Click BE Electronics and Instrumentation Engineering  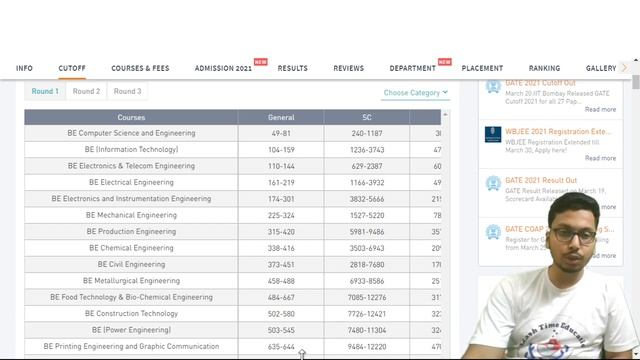[x=131, y=198]
